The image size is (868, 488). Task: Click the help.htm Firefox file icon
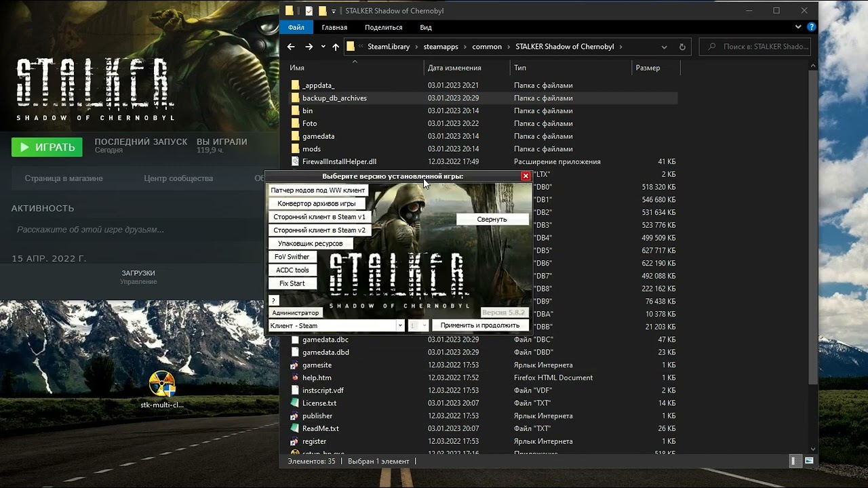295,378
